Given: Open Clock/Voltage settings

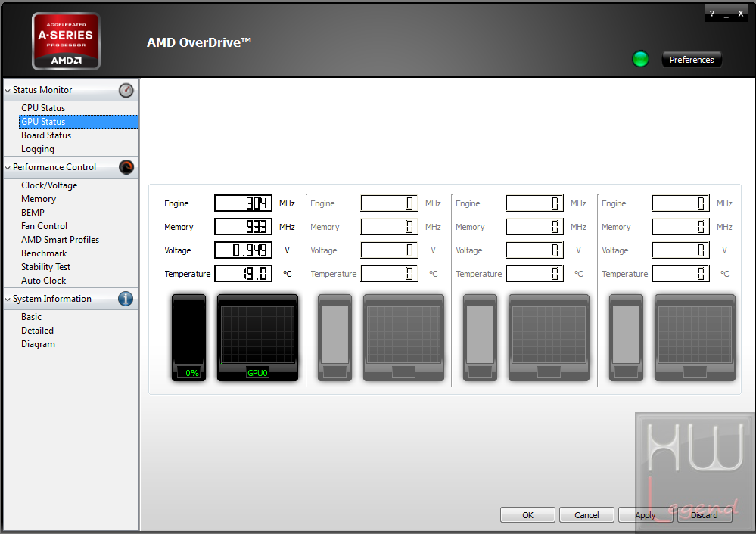Looking at the screenshot, I should point(49,185).
